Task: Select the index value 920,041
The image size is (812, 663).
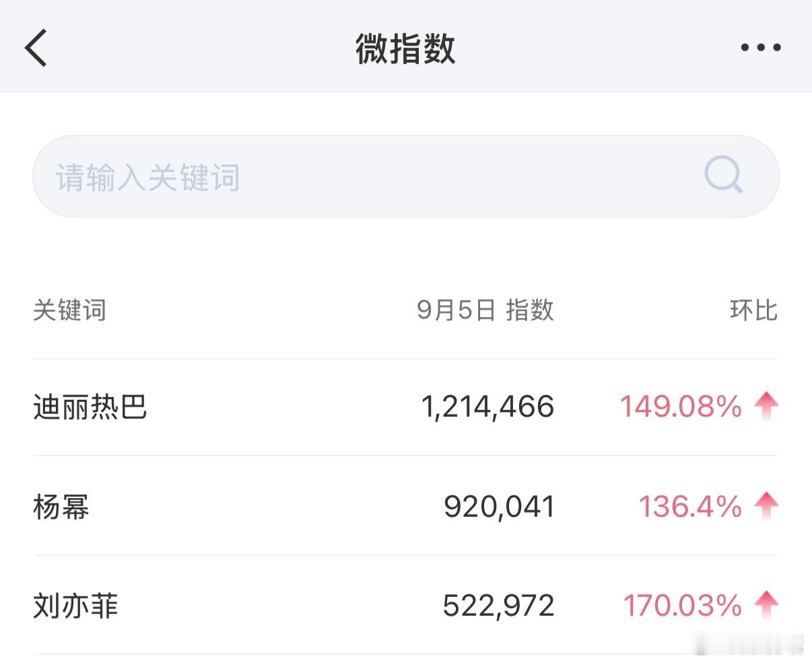Action: click(500, 506)
